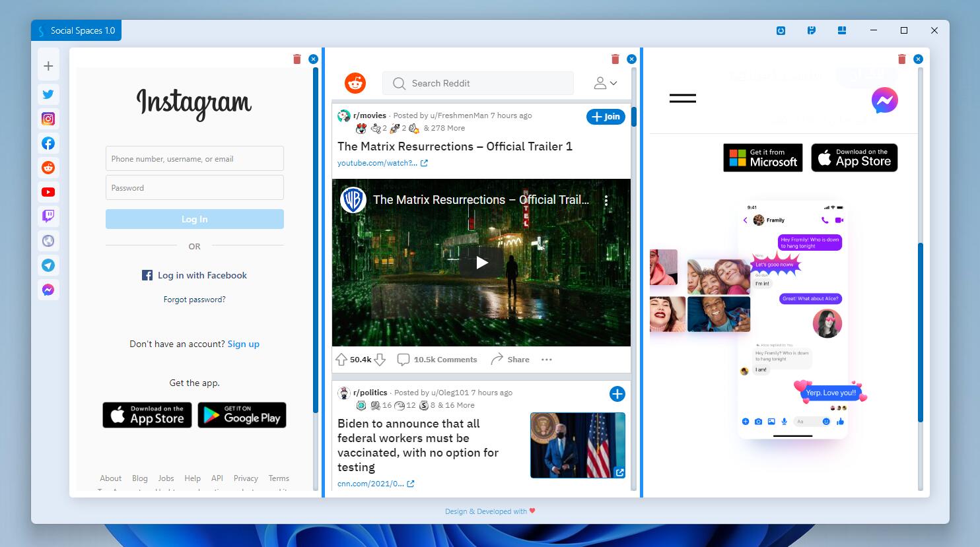This screenshot has width=980, height=547.
Task: Join the r/politics community plus button
Action: pyautogui.click(x=617, y=394)
